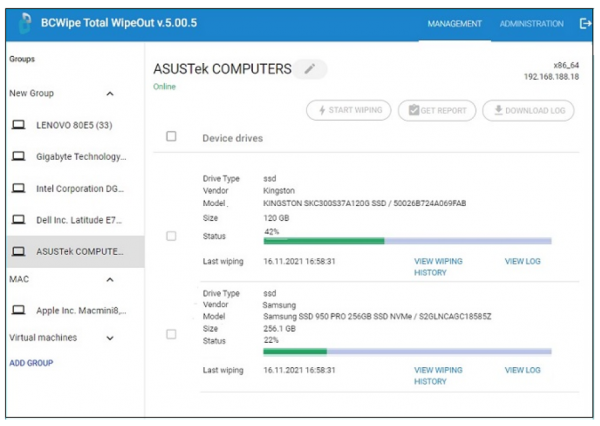The width and height of the screenshot is (600, 426).
Task: Open VIEW LOG for Samsung drive
Action: point(522,370)
